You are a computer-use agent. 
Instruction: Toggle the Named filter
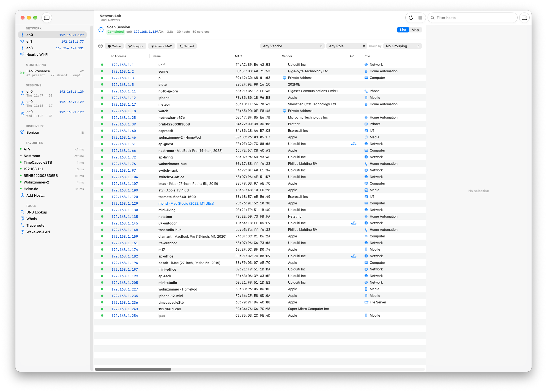click(187, 46)
